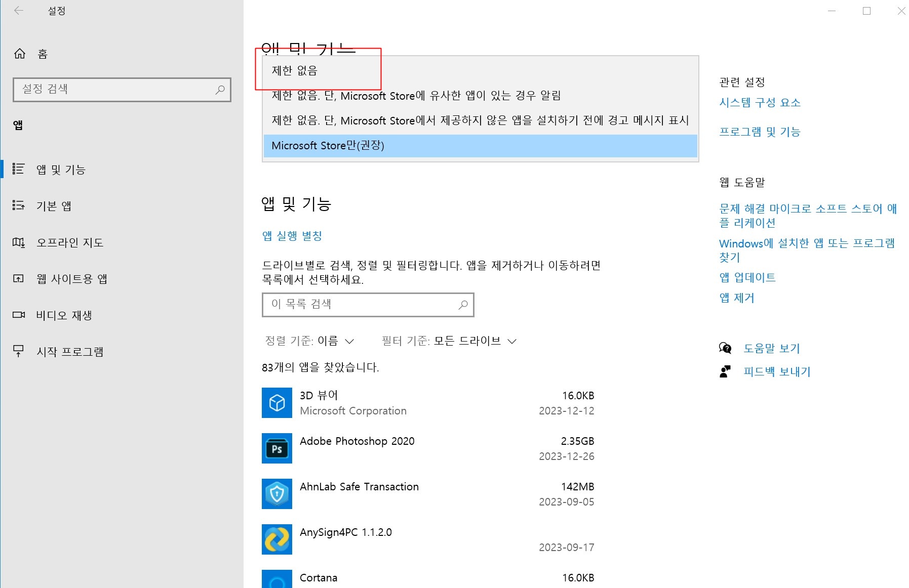Open the 시스템 구성 요소 link
This screenshot has height=588, width=909.
click(760, 103)
